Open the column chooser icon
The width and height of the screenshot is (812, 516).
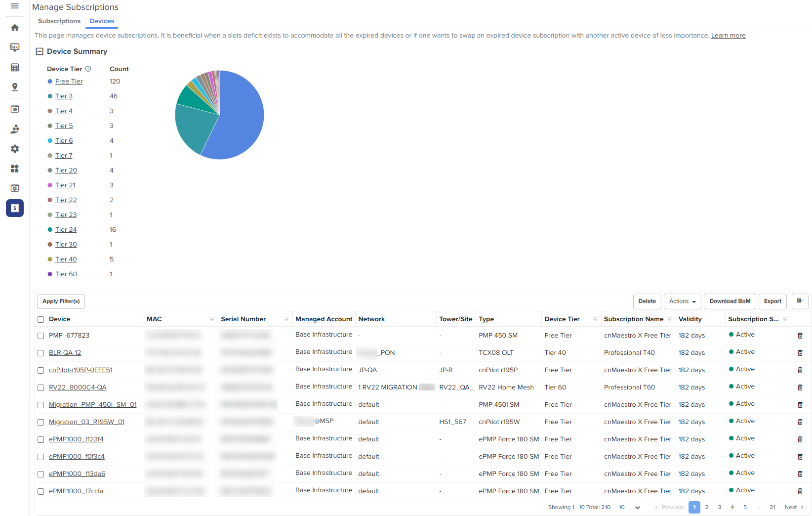[800, 301]
